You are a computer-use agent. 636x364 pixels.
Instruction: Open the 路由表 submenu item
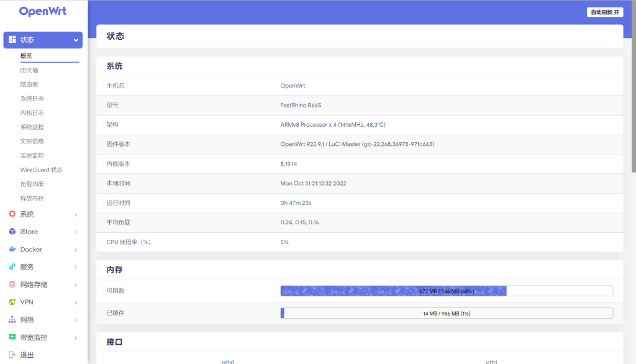tap(29, 84)
